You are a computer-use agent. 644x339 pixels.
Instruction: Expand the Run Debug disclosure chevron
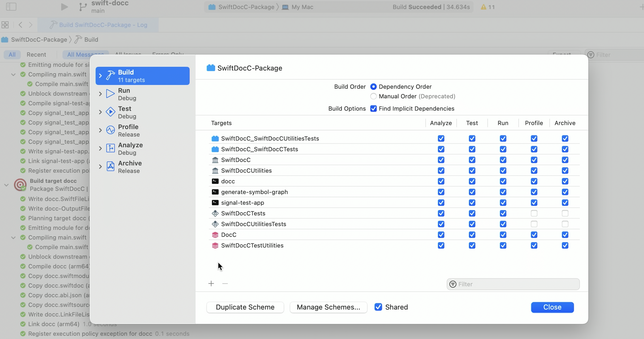pos(100,94)
